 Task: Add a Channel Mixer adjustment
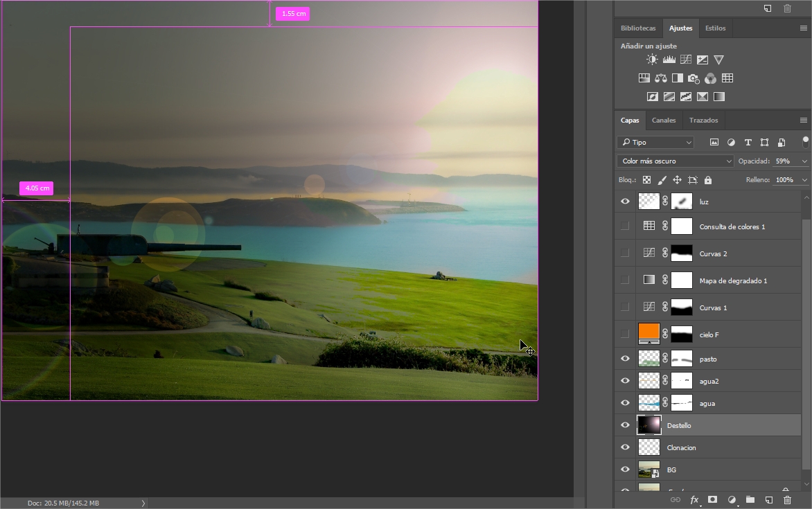coord(711,78)
